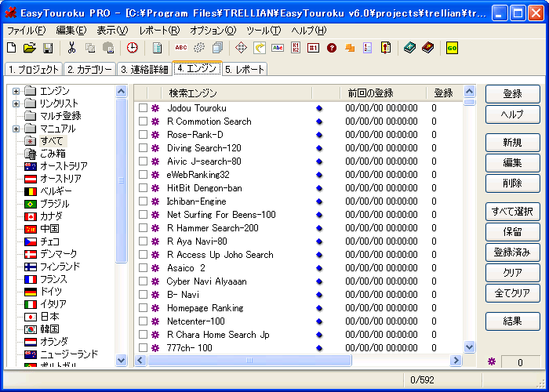Click the K1 K2 keywords icon
The width and height of the screenshot is (549, 392).
(x=296, y=48)
